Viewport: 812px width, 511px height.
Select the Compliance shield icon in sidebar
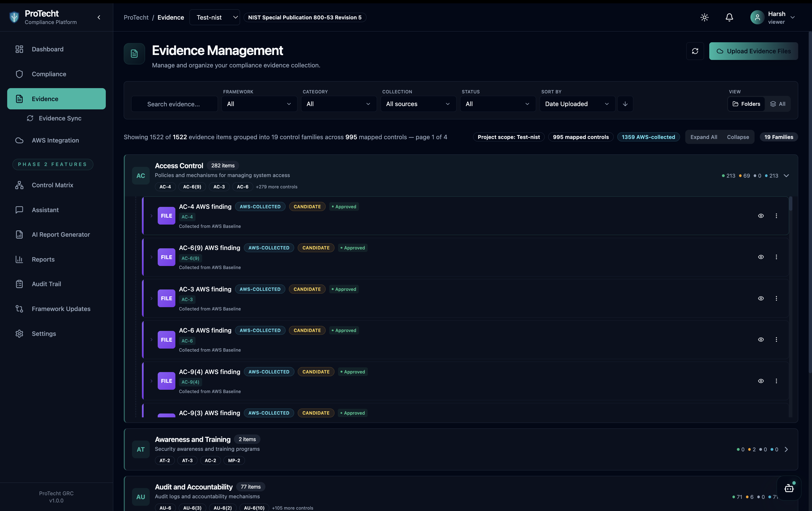click(x=19, y=74)
